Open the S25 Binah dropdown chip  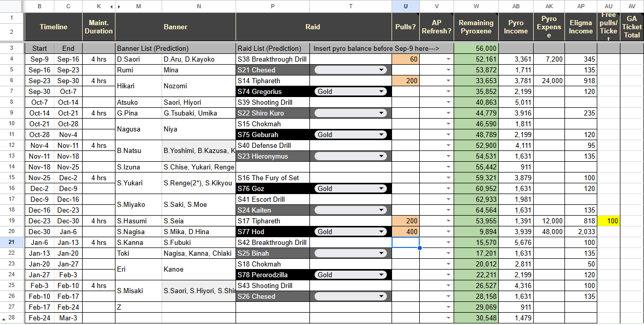click(x=350, y=253)
